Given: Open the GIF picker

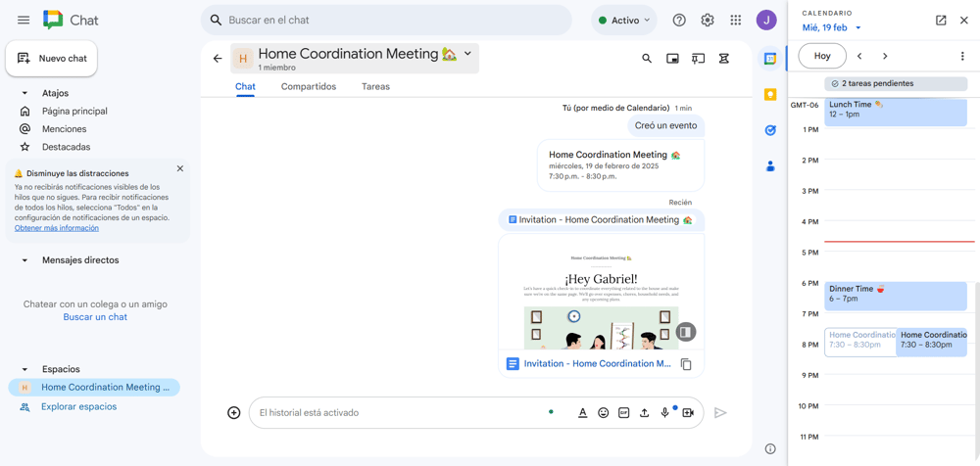Looking at the screenshot, I should coord(623,413).
